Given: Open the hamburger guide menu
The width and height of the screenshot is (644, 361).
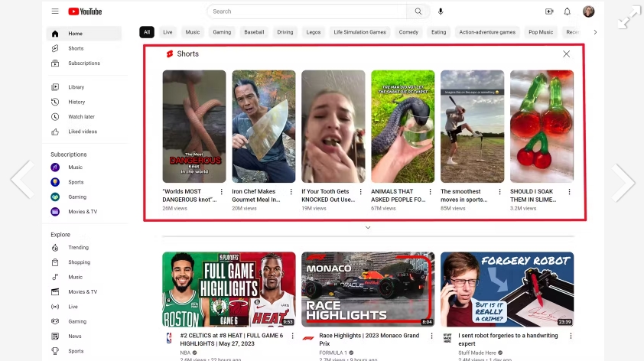Looking at the screenshot, I should tap(55, 11).
